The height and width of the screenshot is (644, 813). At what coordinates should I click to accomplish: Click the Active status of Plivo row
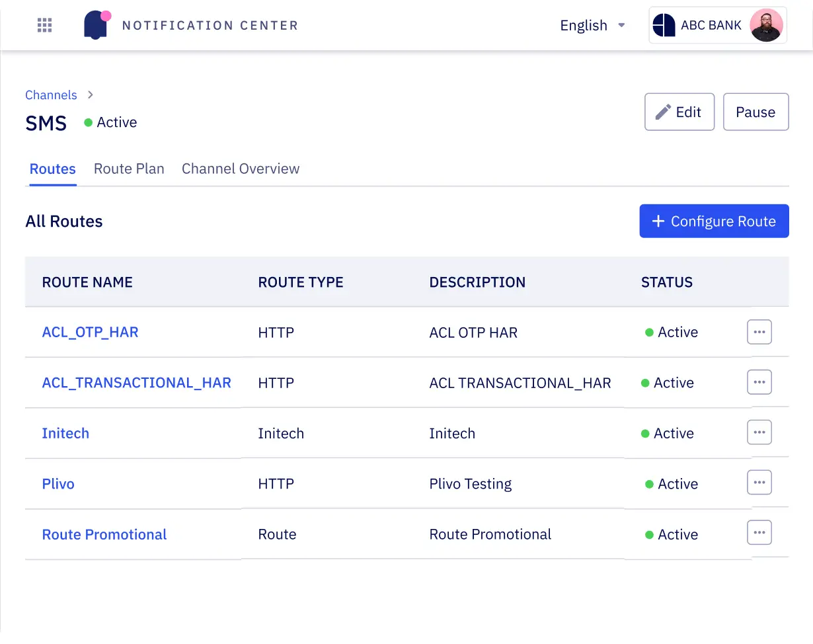[672, 484]
